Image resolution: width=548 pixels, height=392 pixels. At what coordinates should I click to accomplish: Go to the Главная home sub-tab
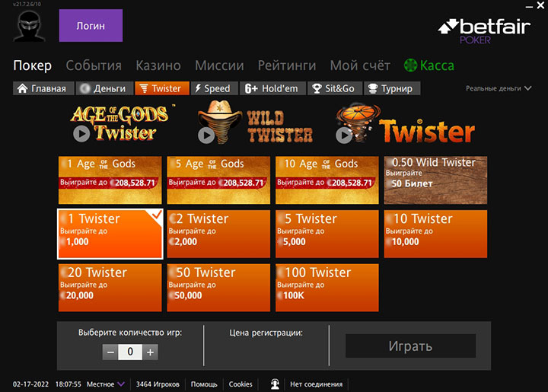tap(43, 88)
